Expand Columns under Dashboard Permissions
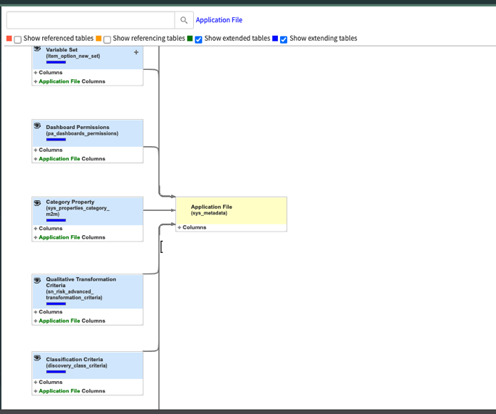 [48, 150]
